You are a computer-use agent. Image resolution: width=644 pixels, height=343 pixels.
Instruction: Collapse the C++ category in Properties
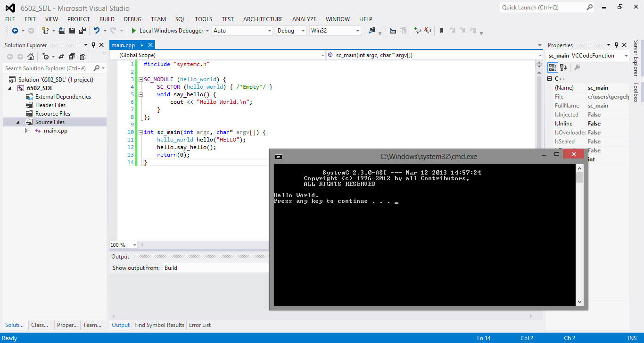click(x=550, y=79)
